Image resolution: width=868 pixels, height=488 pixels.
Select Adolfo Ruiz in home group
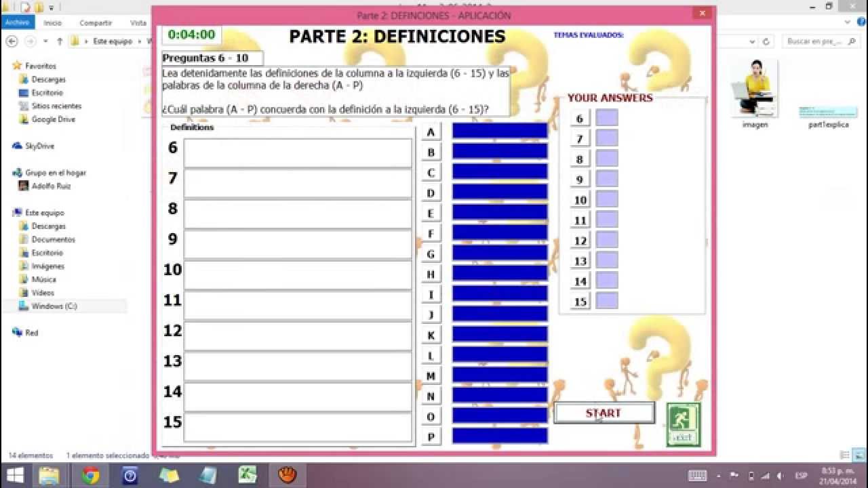[51, 186]
